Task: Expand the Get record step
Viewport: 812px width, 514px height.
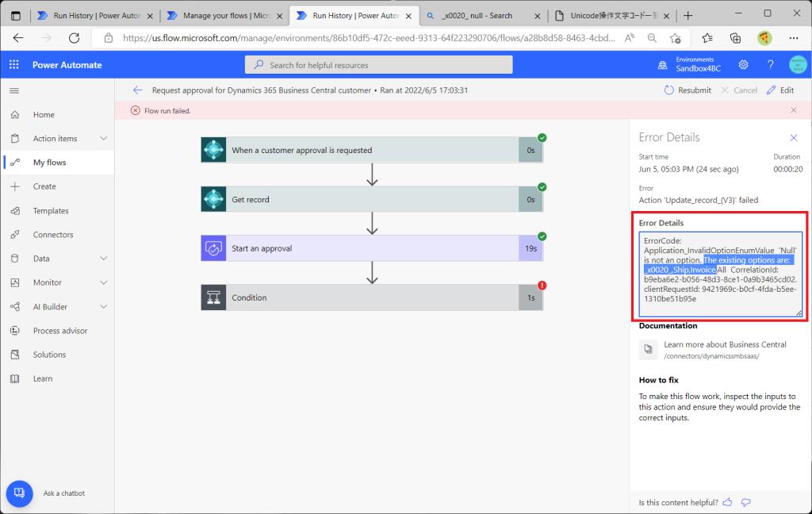Action: 372,199
